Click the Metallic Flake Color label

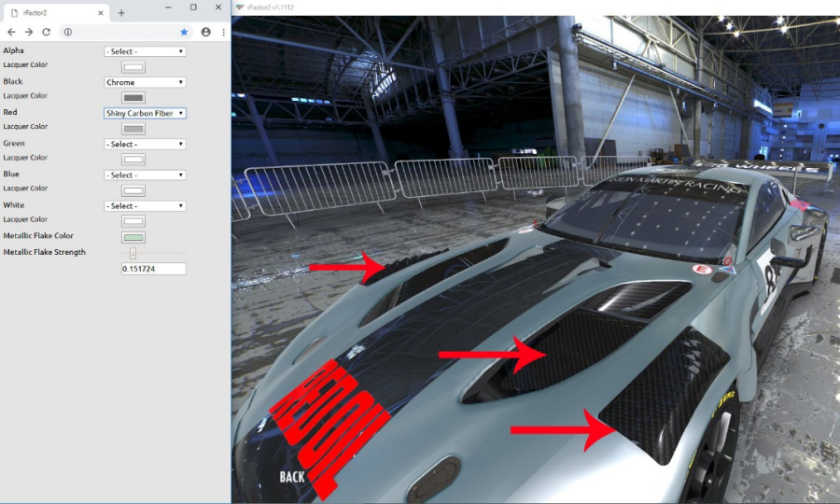[38, 235]
